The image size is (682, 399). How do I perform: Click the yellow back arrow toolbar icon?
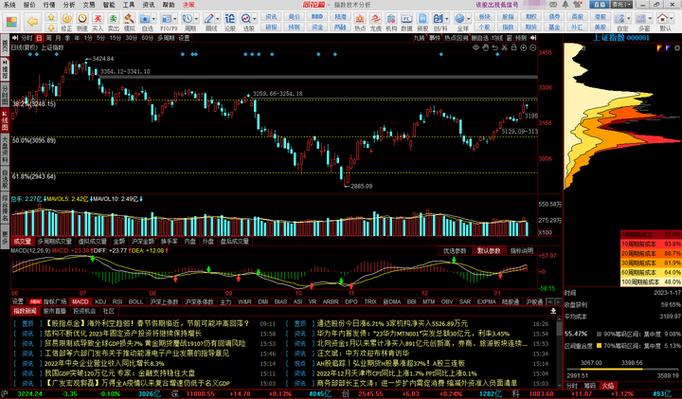pos(32,21)
